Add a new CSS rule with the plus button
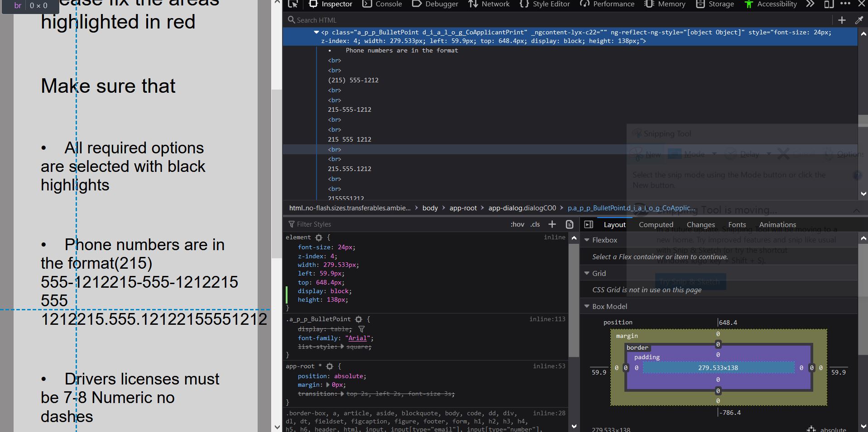 (x=551, y=224)
